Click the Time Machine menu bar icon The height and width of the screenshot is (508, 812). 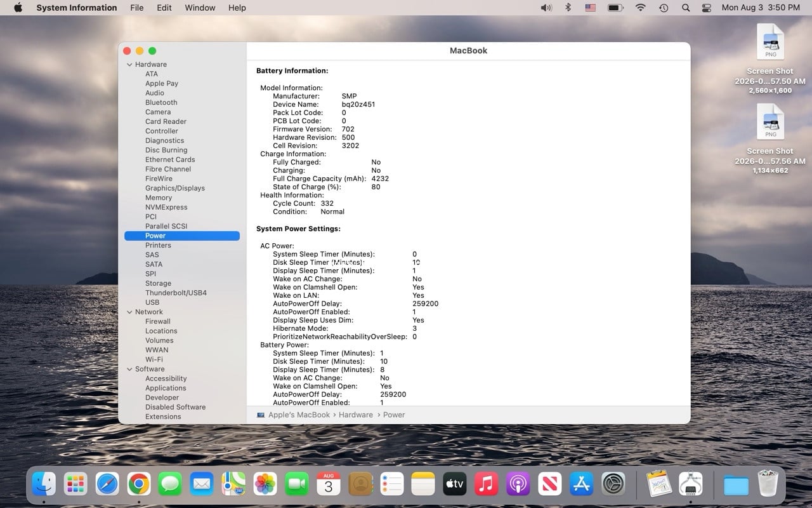click(x=664, y=8)
